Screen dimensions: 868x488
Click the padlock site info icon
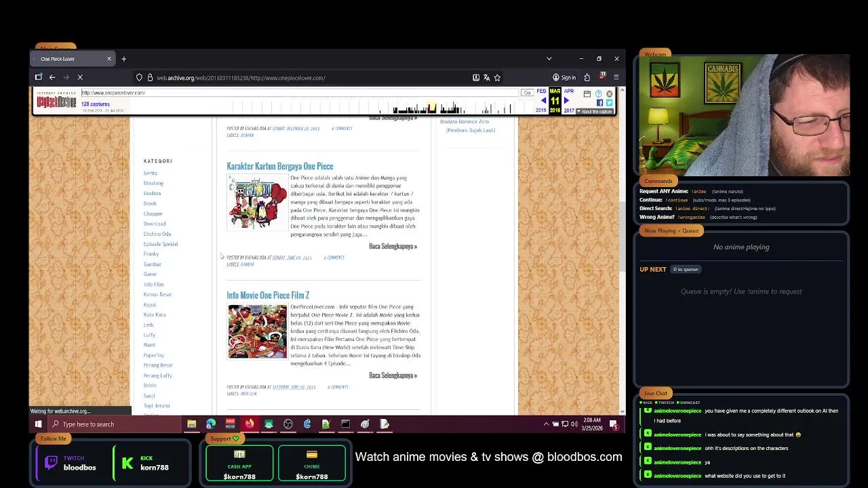(x=150, y=77)
